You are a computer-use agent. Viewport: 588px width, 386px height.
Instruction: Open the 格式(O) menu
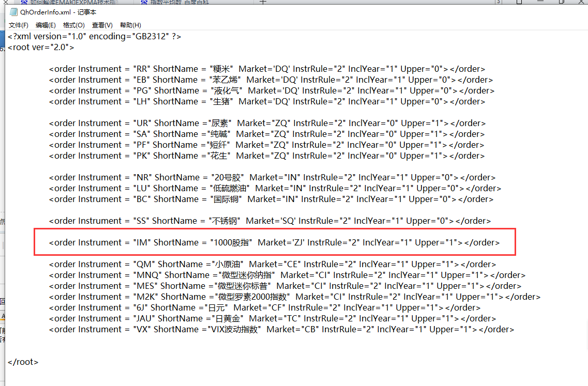pyautogui.click(x=73, y=25)
